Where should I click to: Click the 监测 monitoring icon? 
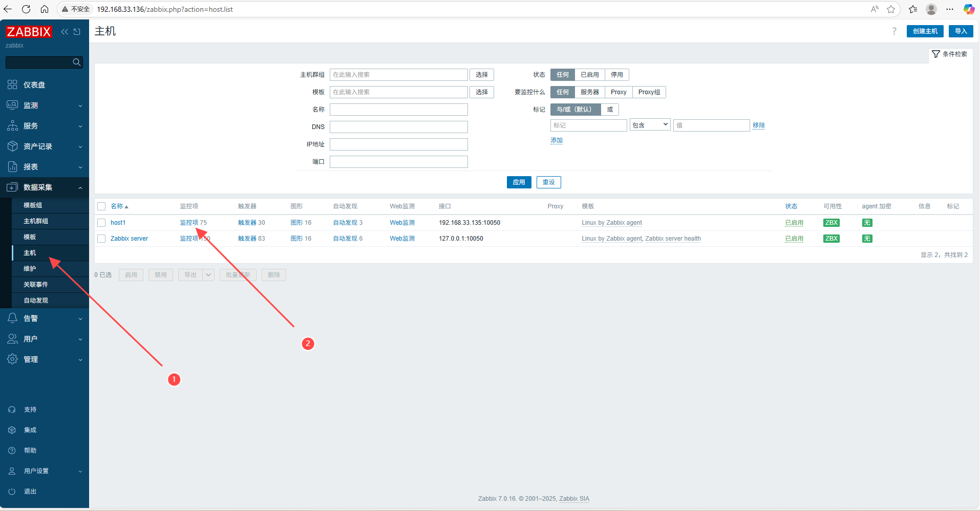pos(12,105)
